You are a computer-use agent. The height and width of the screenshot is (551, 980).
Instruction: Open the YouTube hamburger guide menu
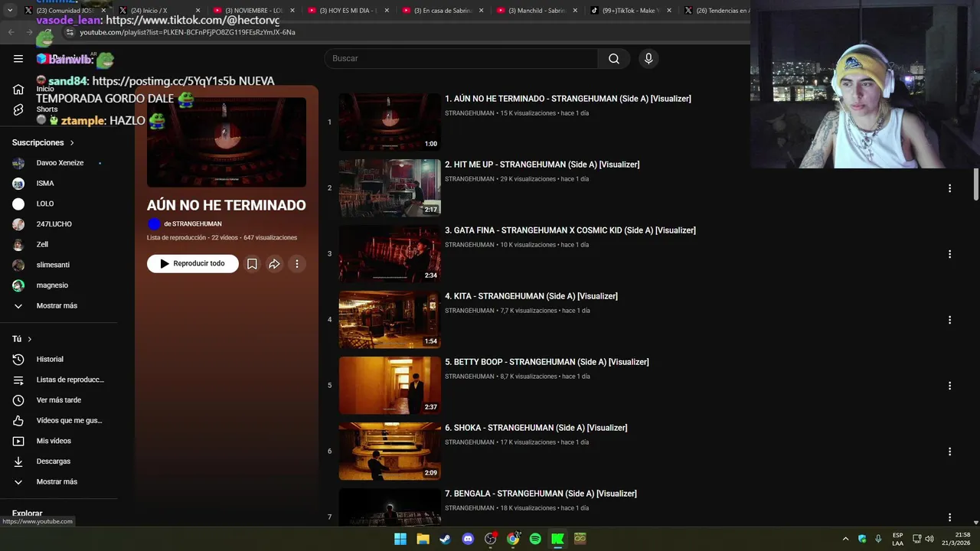tap(18, 58)
